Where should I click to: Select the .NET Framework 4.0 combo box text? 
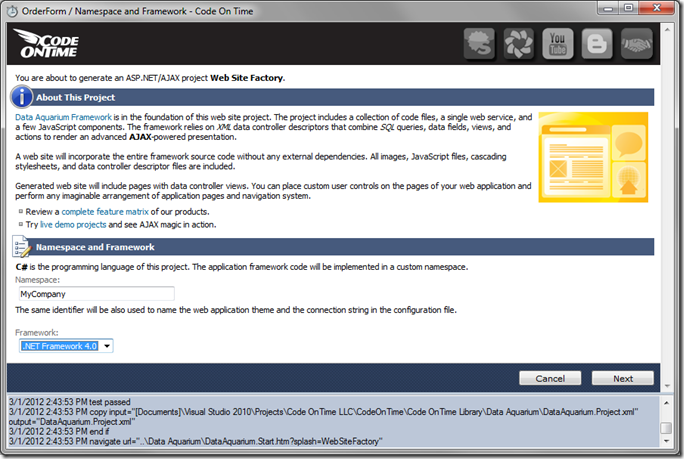tap(60, 346)
